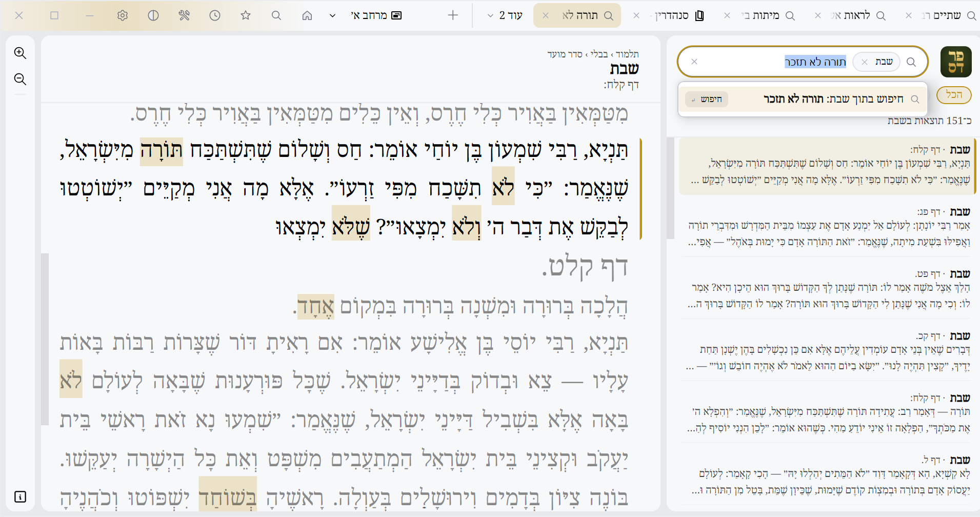This screenshot has height=517, width=980.
Task: Close the שתיים ו tab
Action: coord(909,15)
